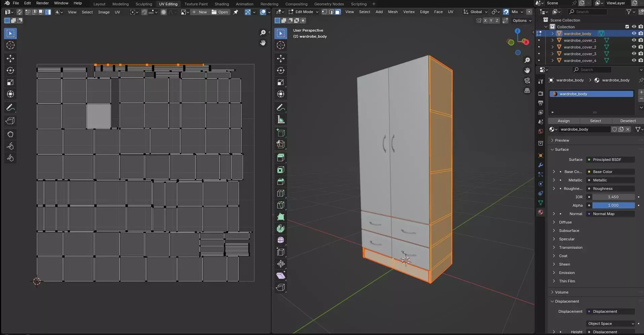Click the Open image button
The height and width of the screenshot is (335, 644).
[220, 12]
